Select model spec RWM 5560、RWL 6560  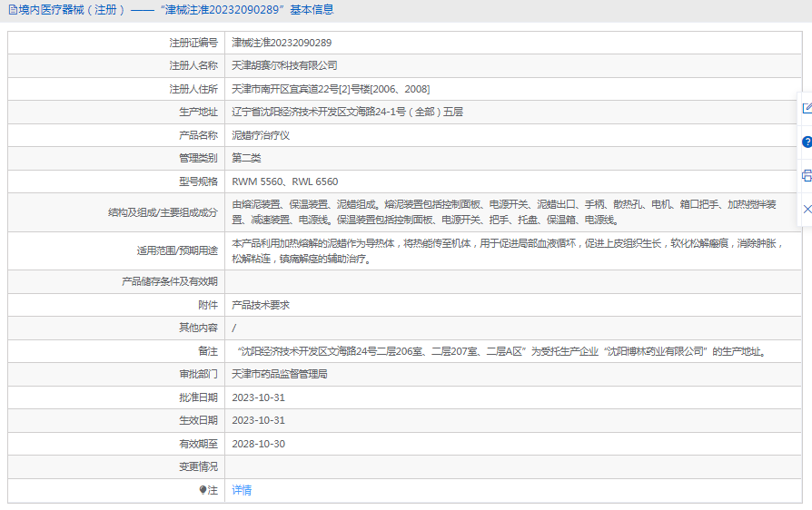[285, 181]
